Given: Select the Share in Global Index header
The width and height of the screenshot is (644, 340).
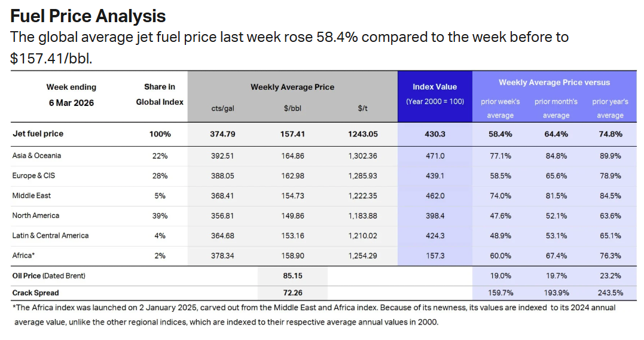Looking at the screenshot, I should (x=160, y=95).
